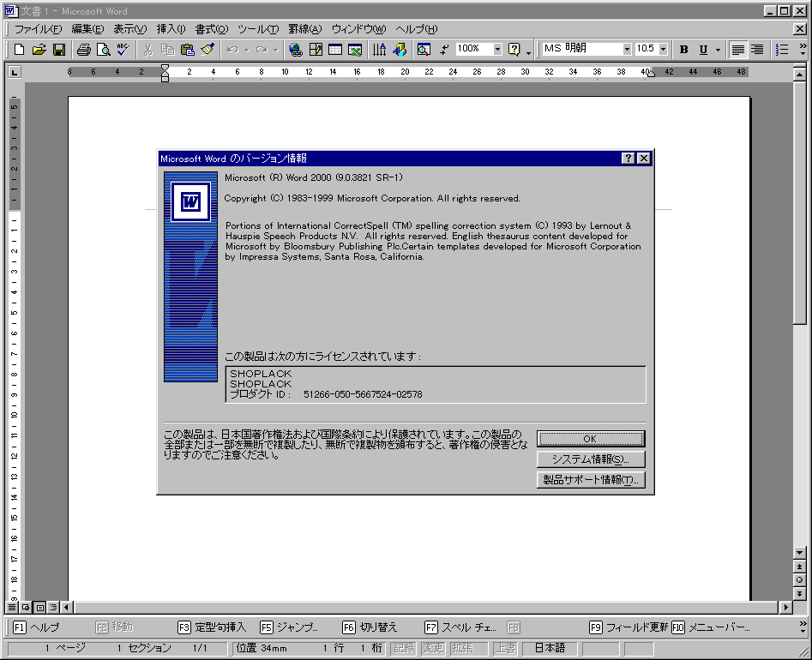Save the document with the floppy icon

[x=59, y=49]
